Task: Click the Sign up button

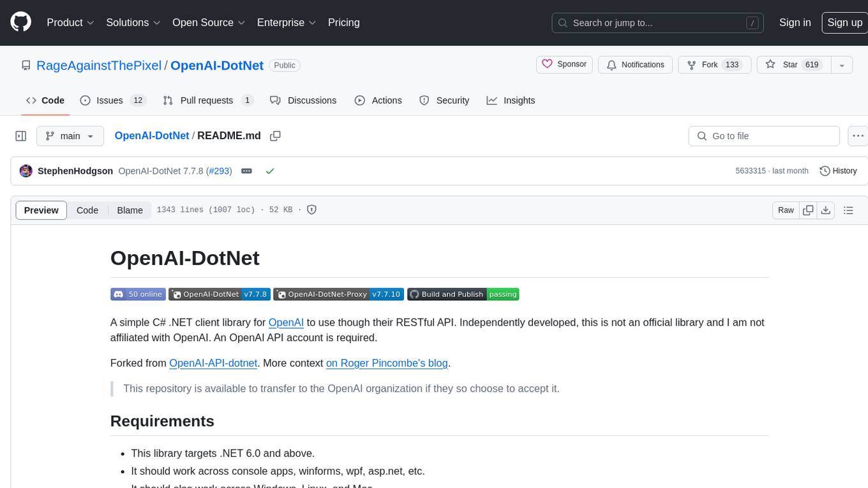Action: [844, 22]
